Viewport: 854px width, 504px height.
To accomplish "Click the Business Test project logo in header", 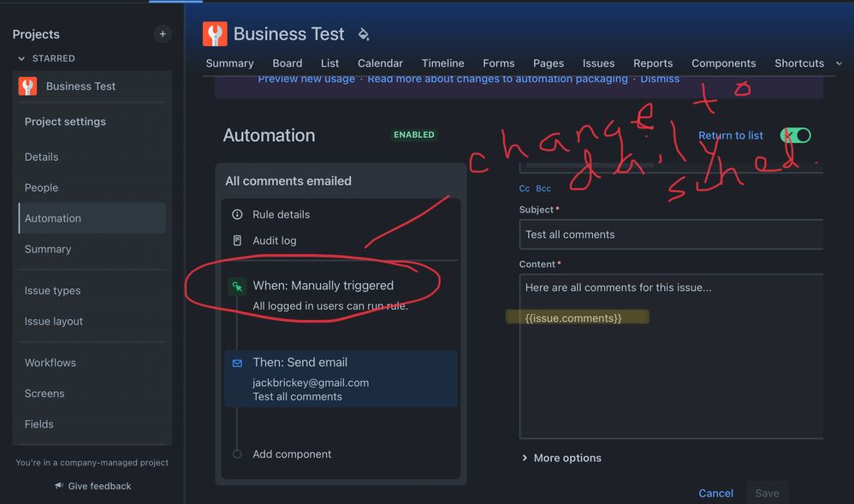I will click(x=215, y=33).
